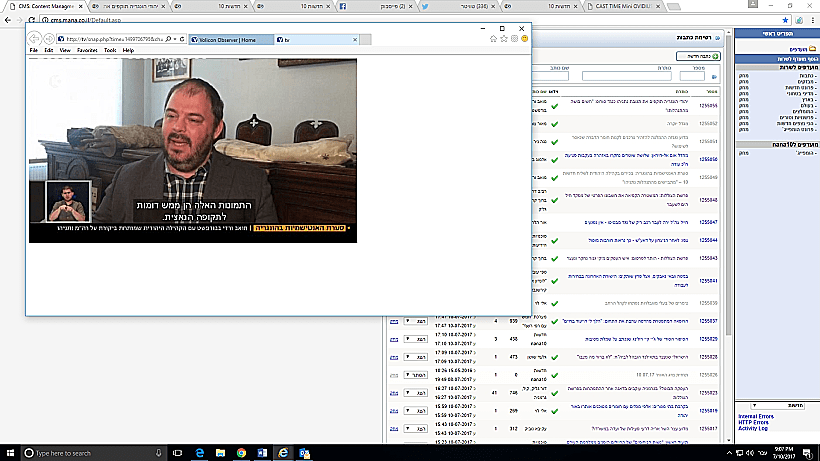This screenshot has height=461, width=820.
Task: Click the IE back navigation arrow
Action: coord(37,39)
